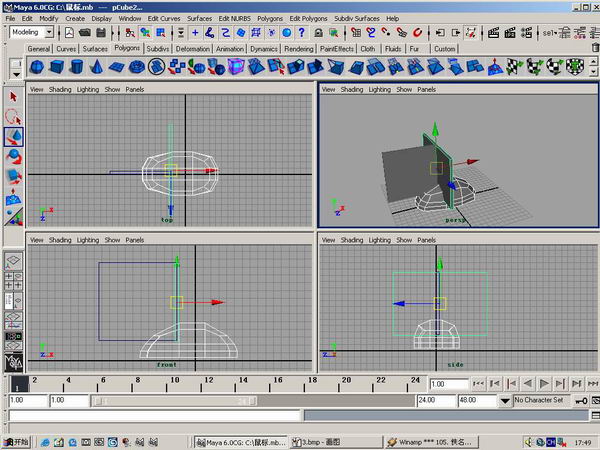600x450 pixels.
Task: Toggle the auto keyframe key button
Action: (x=581, y=401)
